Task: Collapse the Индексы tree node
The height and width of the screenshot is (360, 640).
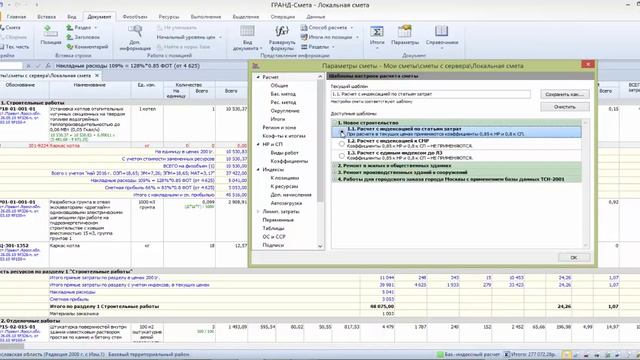Action: click(x=258, y=169)
